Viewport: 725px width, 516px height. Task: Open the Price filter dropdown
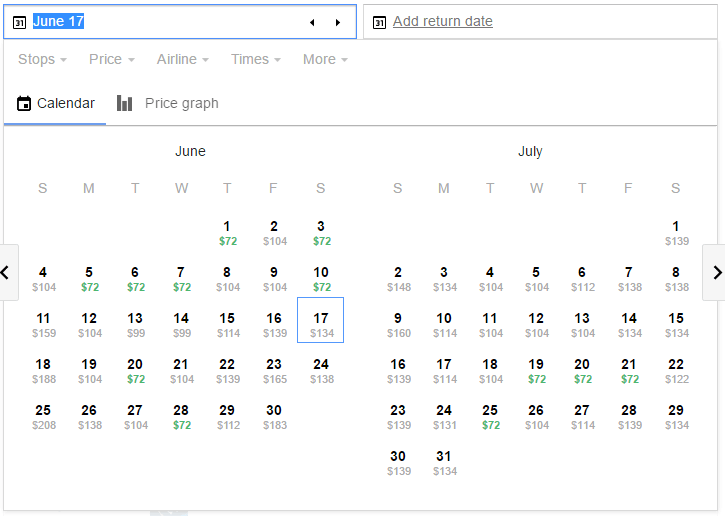[x=111, y=59]
